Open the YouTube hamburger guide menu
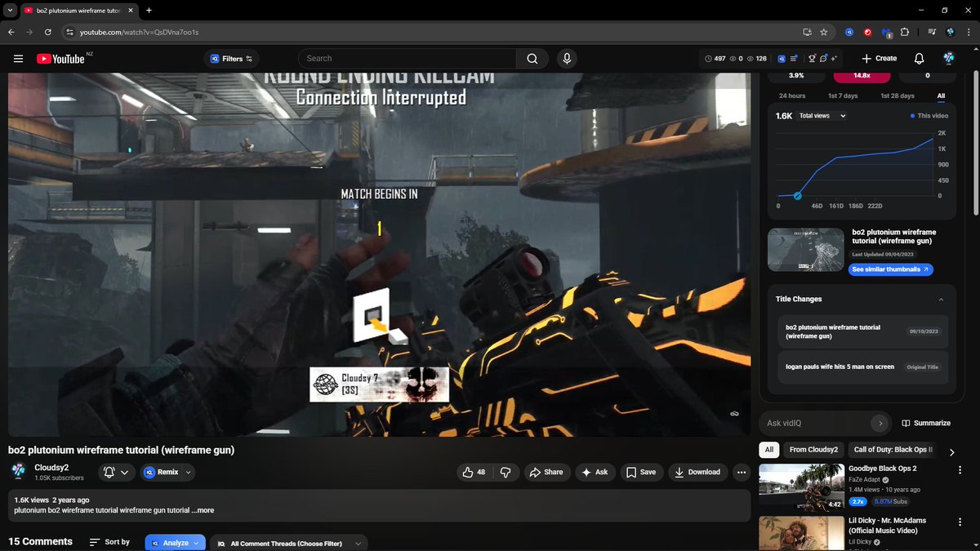 pyautogui.click(x=18, y=59)
